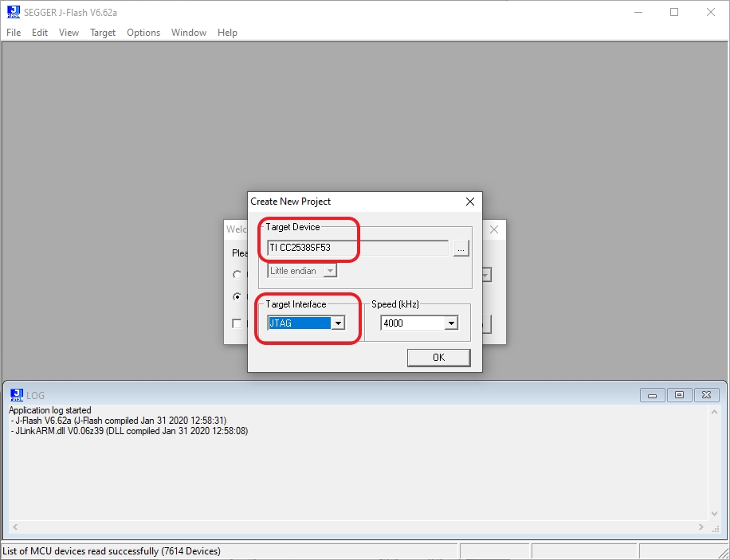Click the 'SEGGER J-Flash V6.62a' window title

(x=70, y=13)
